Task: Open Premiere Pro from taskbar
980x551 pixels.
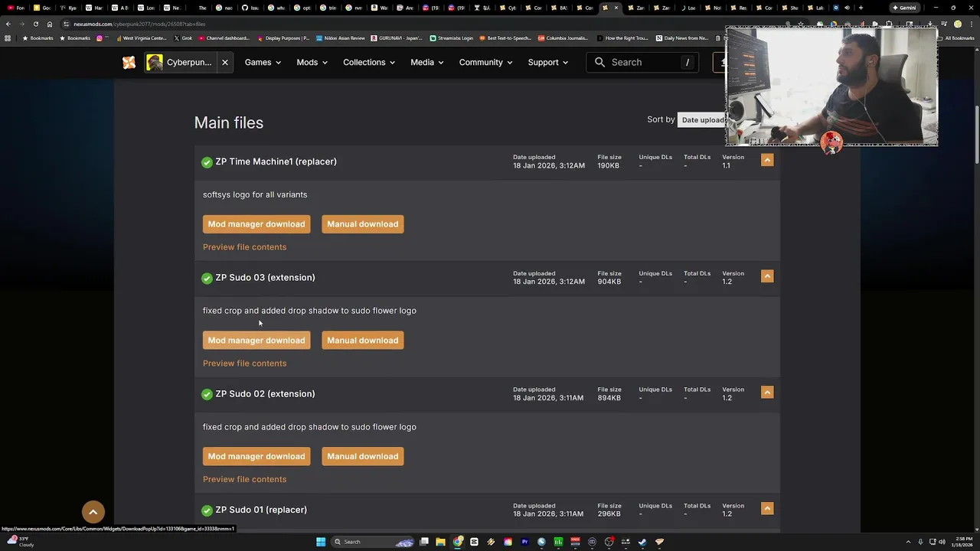Action: tap(524, 542)
